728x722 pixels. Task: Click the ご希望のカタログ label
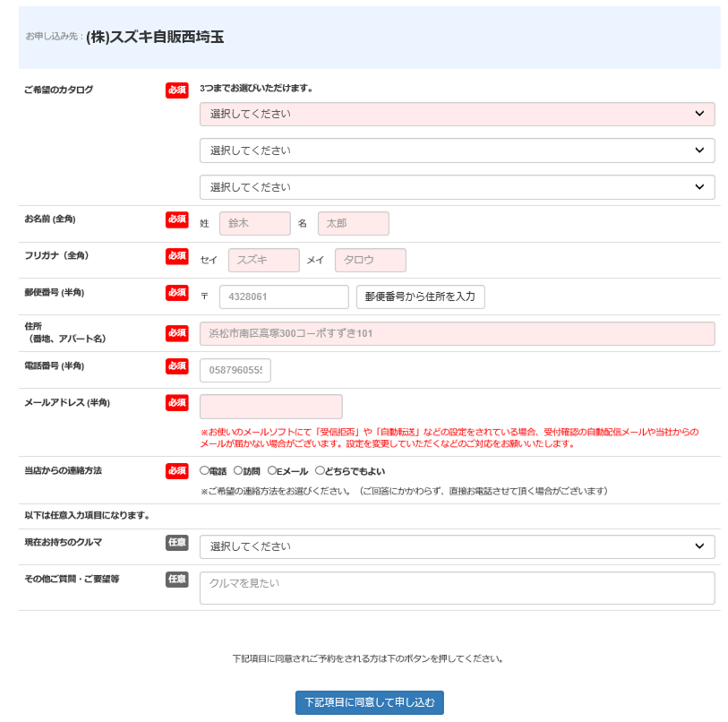coord(58,90)
